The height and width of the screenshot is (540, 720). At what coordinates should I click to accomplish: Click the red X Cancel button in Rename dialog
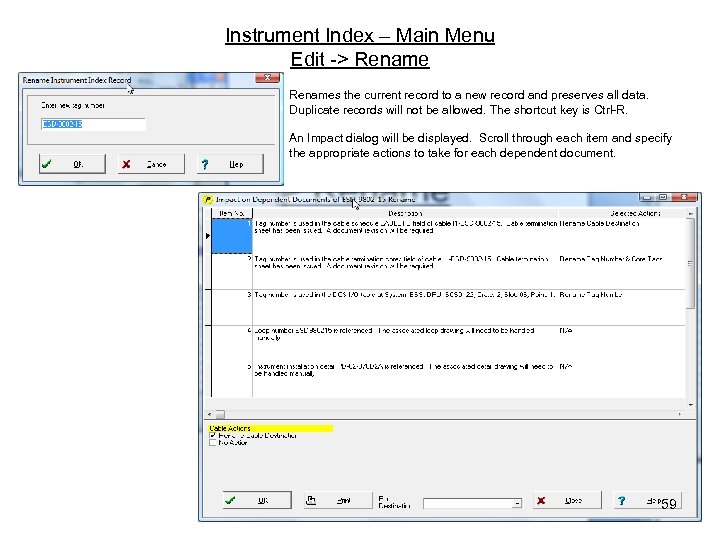(151, 164)
